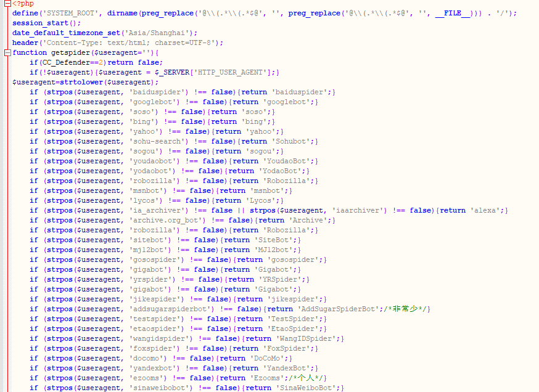The width and height of the screenshot is (539, 392).
Task: Click the returned 'WangIDSpider' string
Action: point(306,339)
